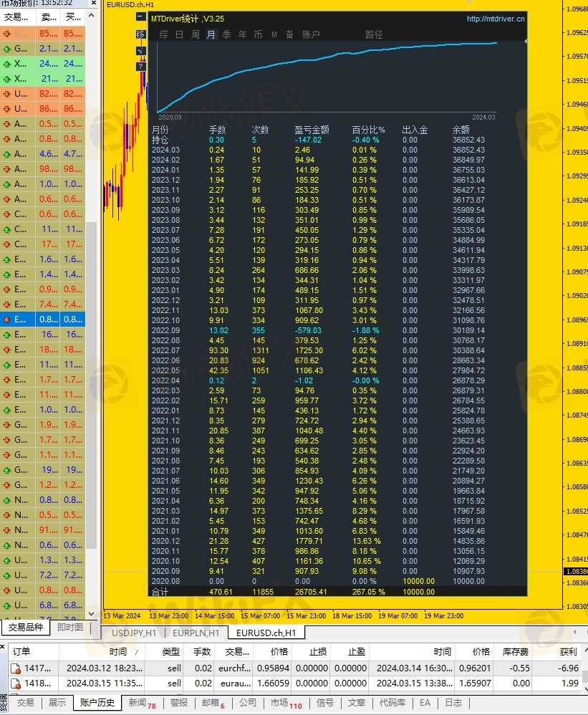
Task: Switch to the 季 quarterly stats tab
Action: pyautogui.click(x=226, y=34)
